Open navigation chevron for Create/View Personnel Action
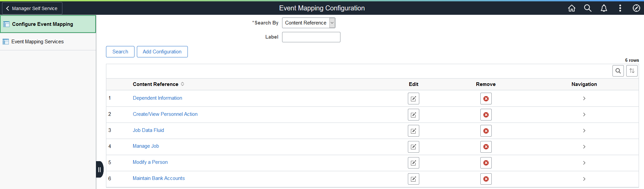The image size is (644, 189). click(x=584, y=114)
